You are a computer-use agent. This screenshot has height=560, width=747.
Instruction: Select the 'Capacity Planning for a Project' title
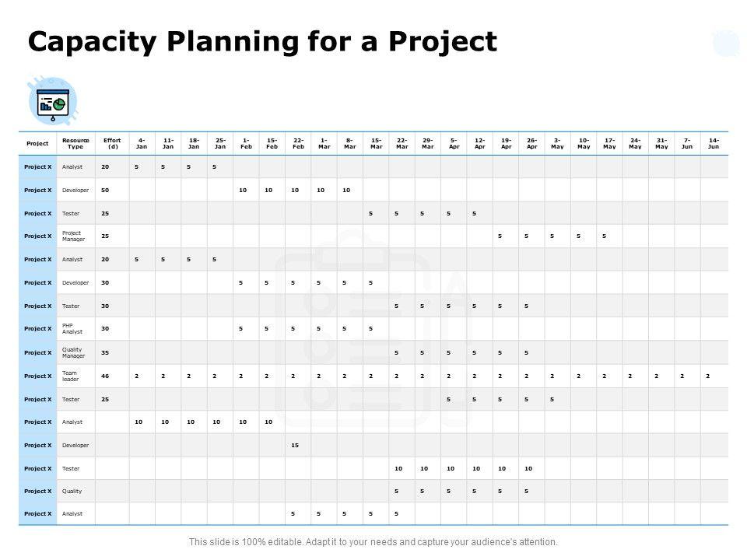pos(262,41)
